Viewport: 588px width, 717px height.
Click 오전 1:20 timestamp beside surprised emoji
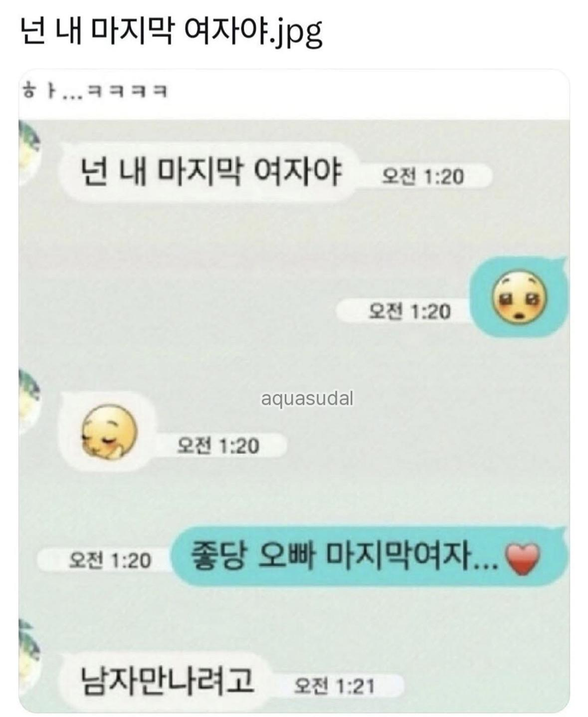pyautogui.click(x=409, y=311)
